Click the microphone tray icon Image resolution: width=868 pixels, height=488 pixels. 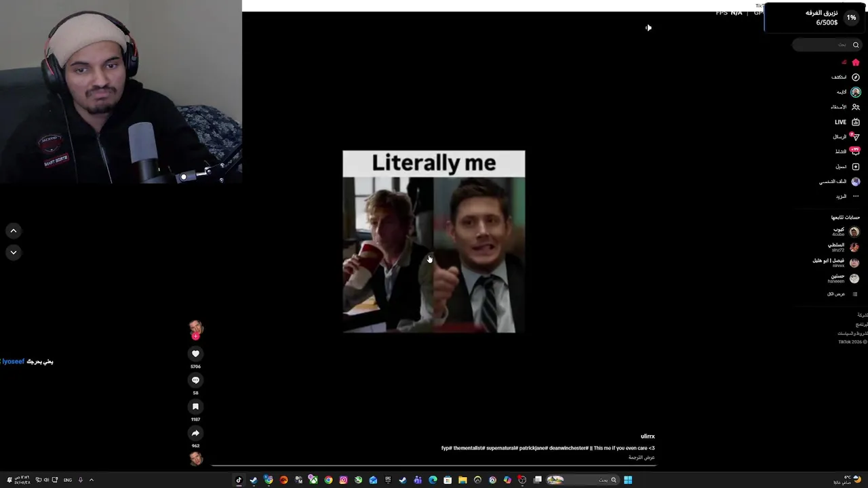(80, 480)
